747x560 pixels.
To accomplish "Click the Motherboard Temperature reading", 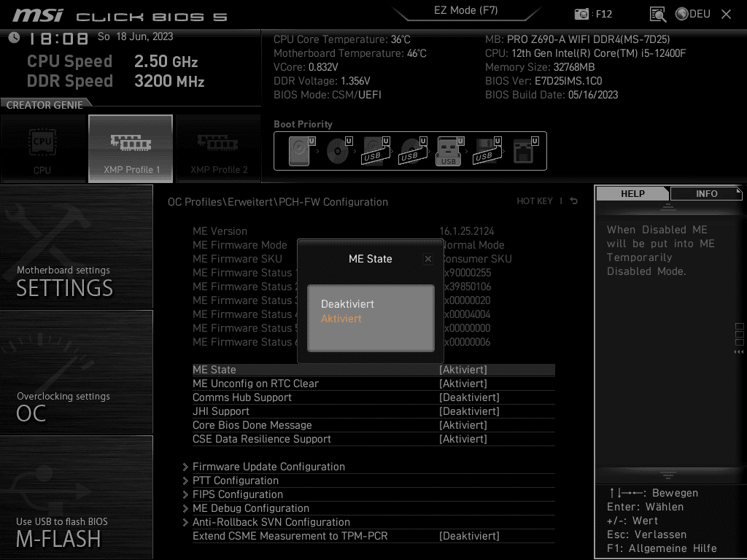I will point(349,53).
